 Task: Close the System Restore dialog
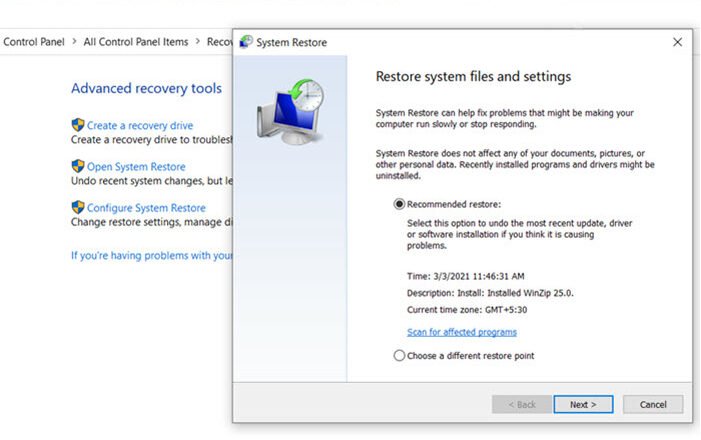677,42
